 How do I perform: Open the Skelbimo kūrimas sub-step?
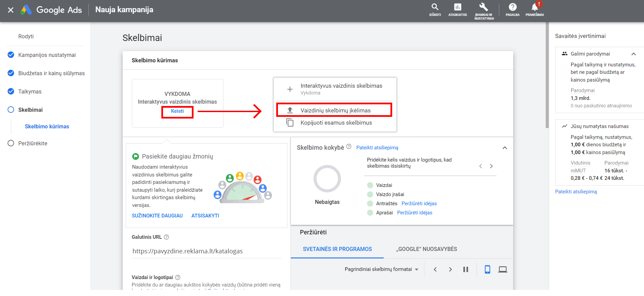click(x=47, y=126)
